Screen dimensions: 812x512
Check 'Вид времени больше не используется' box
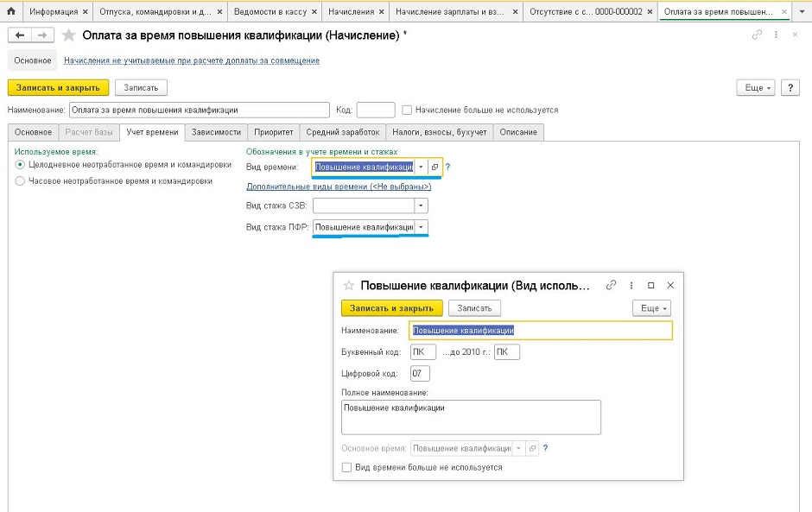[347, 467]
